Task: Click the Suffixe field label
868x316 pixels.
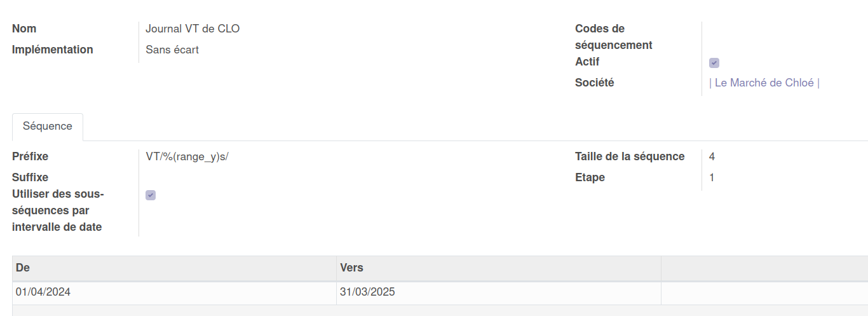Action: [30, 177]
